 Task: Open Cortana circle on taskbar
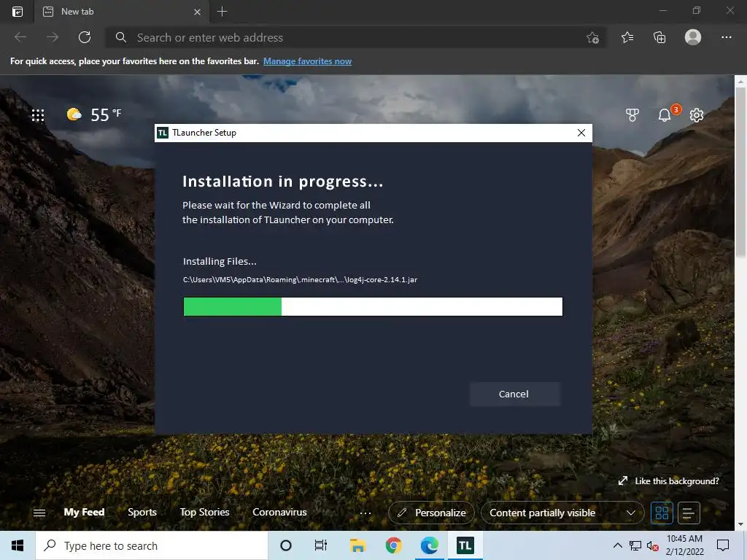coord(285,545)
